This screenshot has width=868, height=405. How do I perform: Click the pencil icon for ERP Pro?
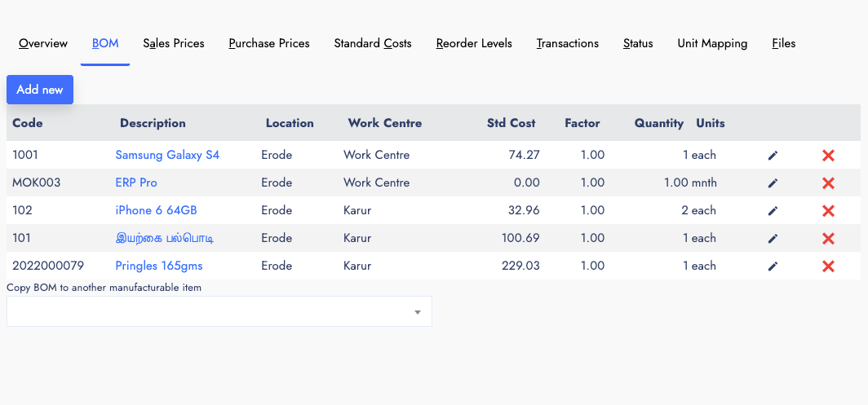tap(773, 183)
